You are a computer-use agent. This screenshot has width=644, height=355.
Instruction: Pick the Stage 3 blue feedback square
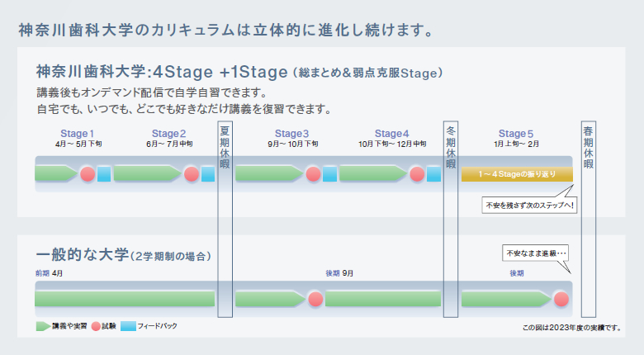tap(329, 174)
